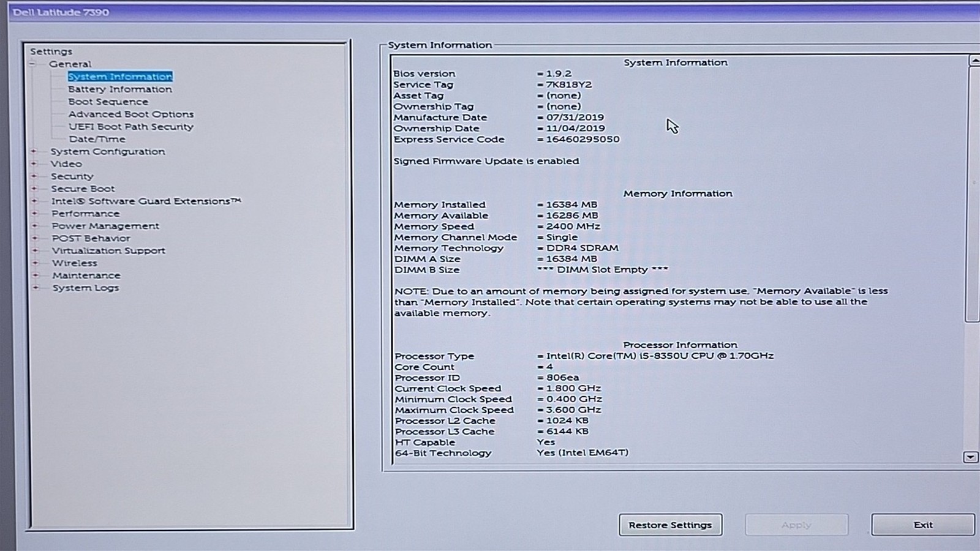The width and height of the screenshot is (980, 551).
Task: Select the Power Management label
Action: coord(105,226)
